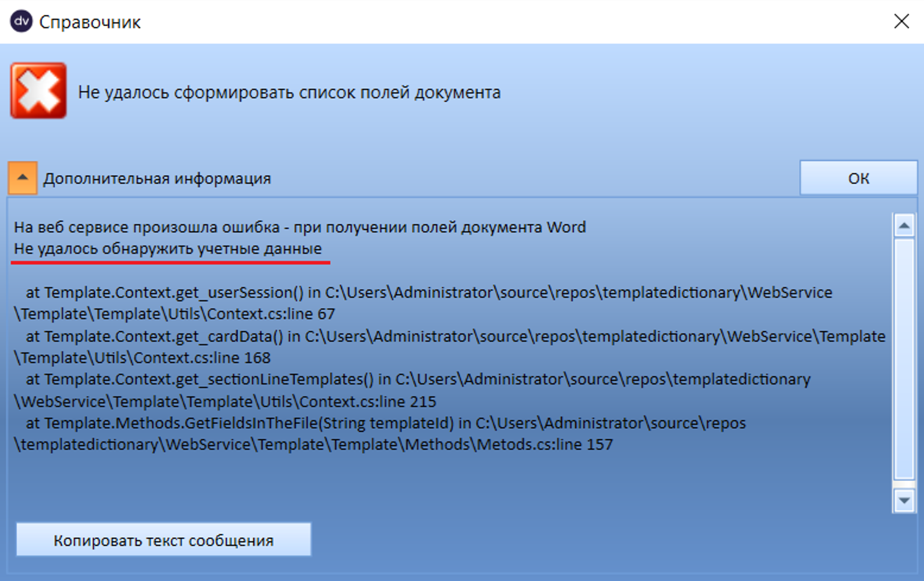Click line 'На веб сервисе произошла ошибка'
924x581 pixels.
(x=300, y=227)
